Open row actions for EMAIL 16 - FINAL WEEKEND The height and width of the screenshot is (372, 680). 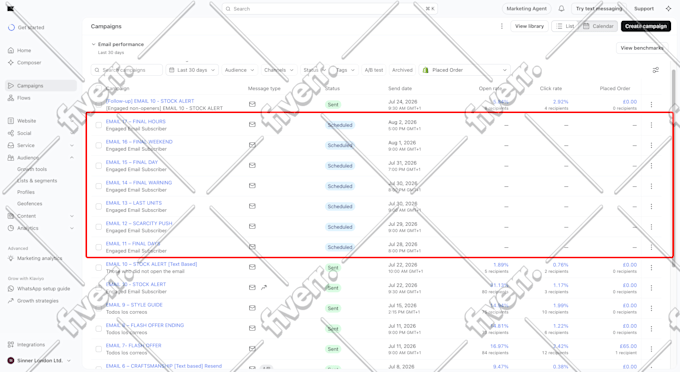(x=651, y=145)
